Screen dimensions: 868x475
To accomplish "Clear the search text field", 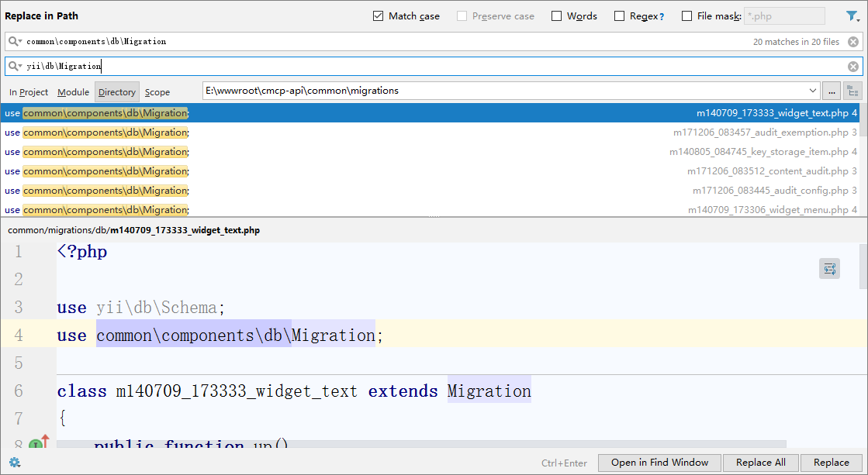I will [x=853, y=42].
